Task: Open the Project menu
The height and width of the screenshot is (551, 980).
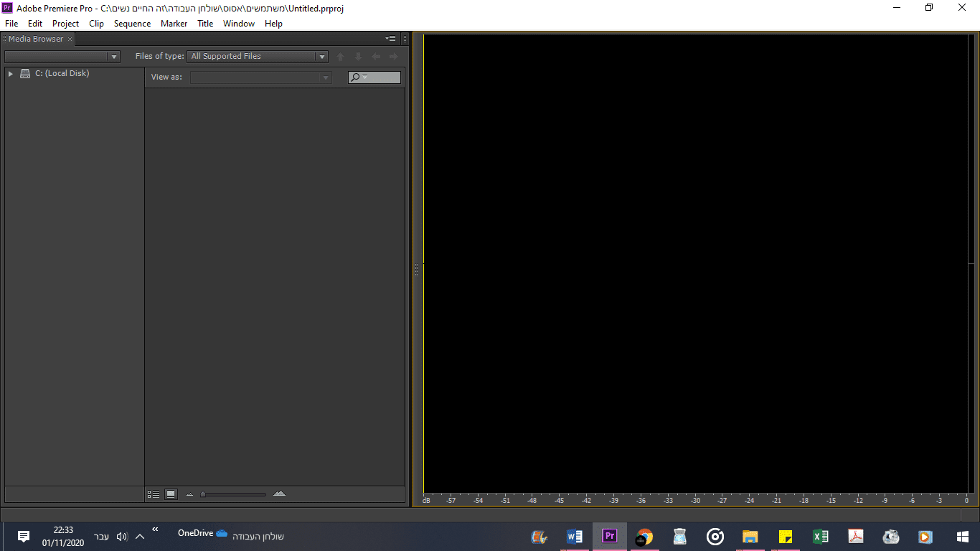Action: 65,24
